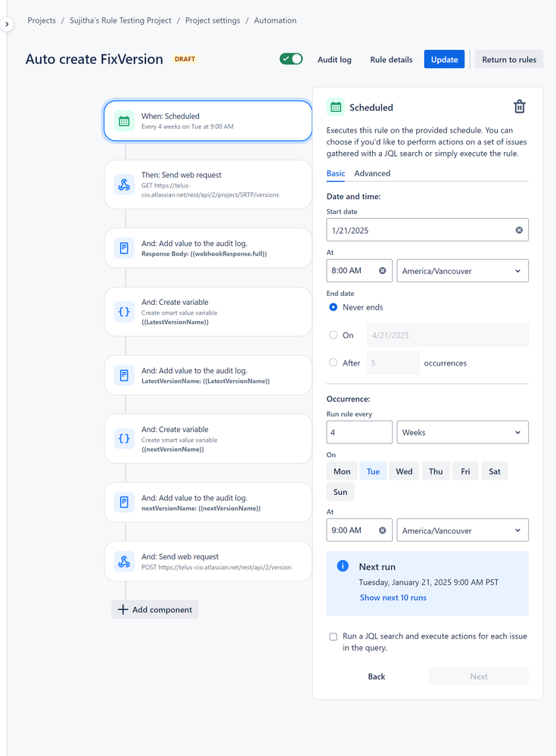This screenshot has width=556, height=756.
Task: Toggle Sat day selection
Action: [494, 471]
